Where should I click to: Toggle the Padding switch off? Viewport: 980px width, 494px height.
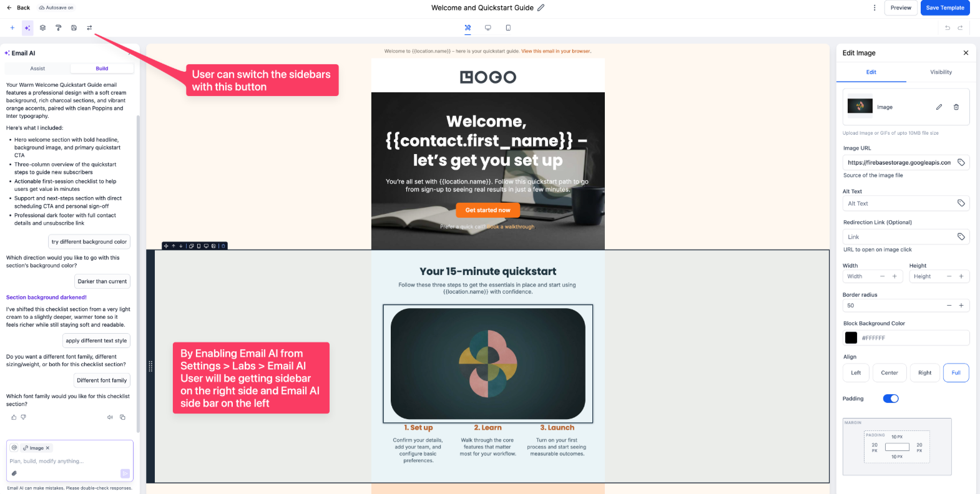pyautogui.click(x=890, y=399)
